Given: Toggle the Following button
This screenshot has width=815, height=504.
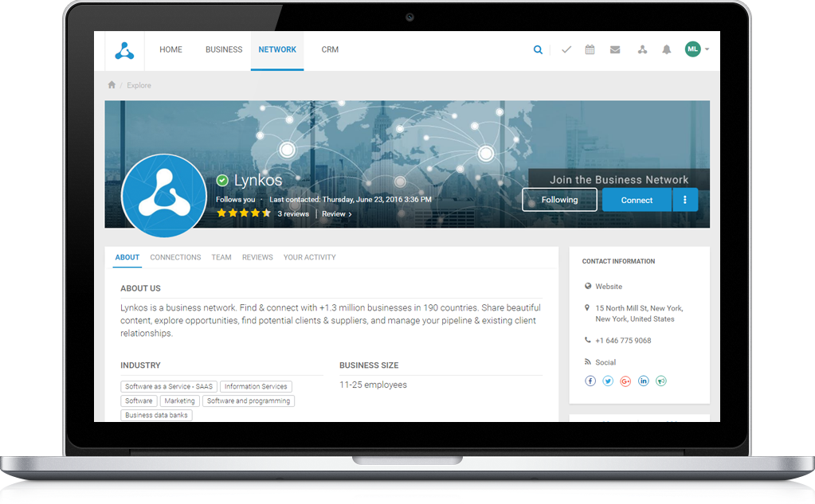Looking at the screenshot, I should [x=559, y=200].
